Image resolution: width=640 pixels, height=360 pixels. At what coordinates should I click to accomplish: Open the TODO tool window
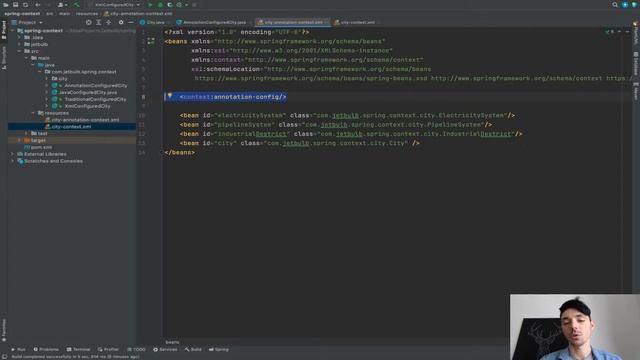136,350
